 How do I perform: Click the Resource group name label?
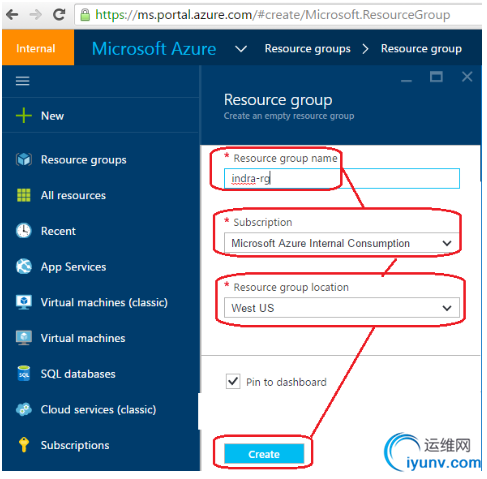[285, 158]
